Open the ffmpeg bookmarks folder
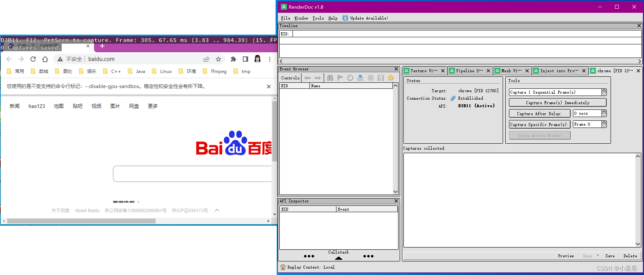 tap(215, 71)
